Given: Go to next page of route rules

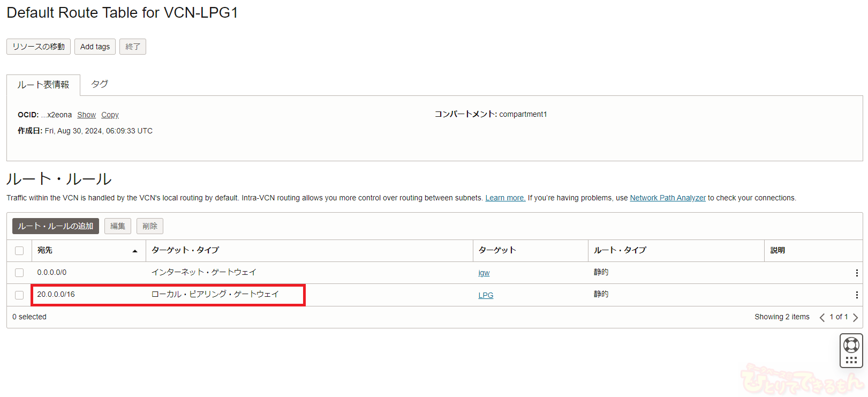Looking at the screenshot, I should tap(855, 317).
